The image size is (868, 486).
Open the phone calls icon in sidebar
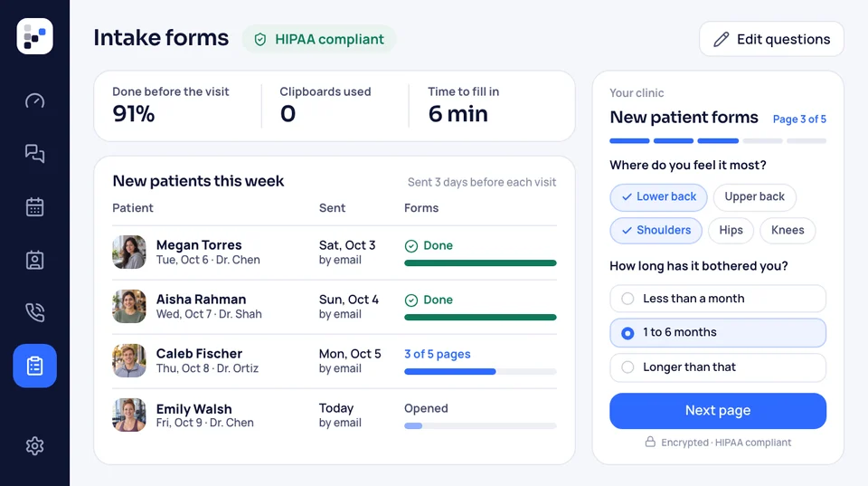click(x=35, y=312)
